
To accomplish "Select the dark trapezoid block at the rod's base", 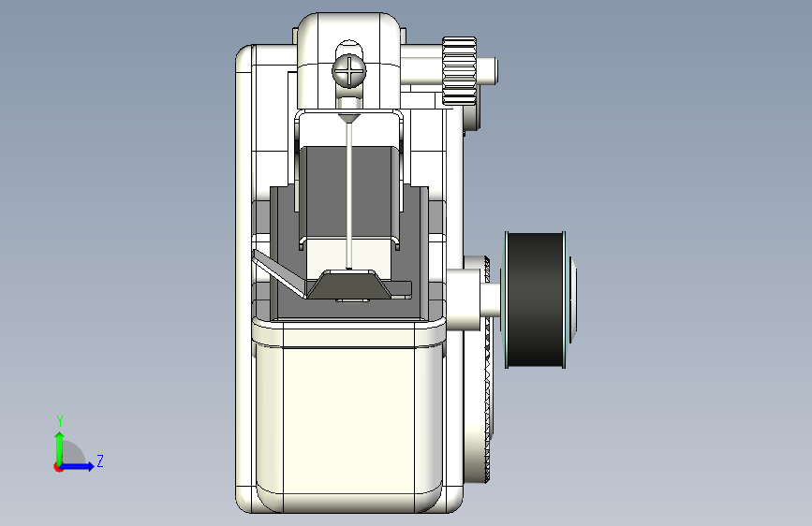I will click(348, 285).
